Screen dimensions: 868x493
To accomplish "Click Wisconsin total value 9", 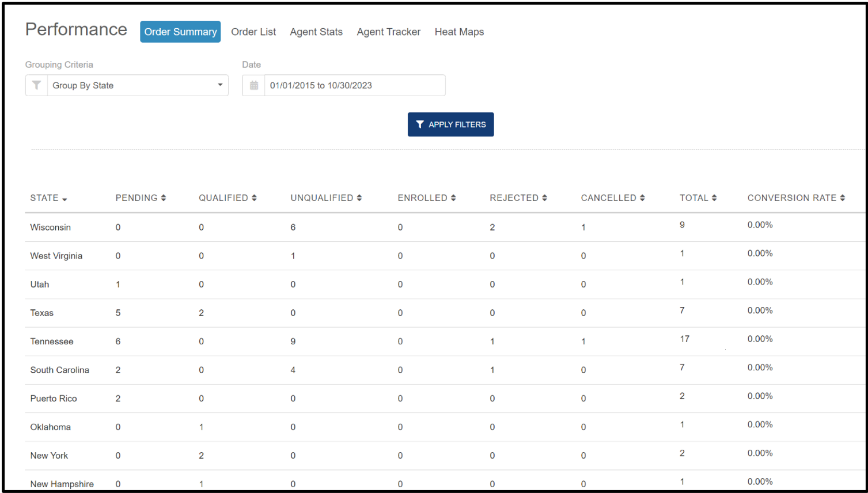I will point(682,225).
